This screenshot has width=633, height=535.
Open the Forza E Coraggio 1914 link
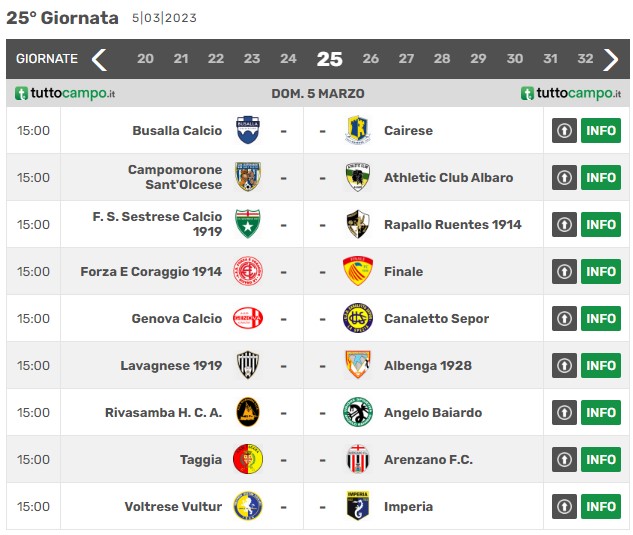(151, 271)
